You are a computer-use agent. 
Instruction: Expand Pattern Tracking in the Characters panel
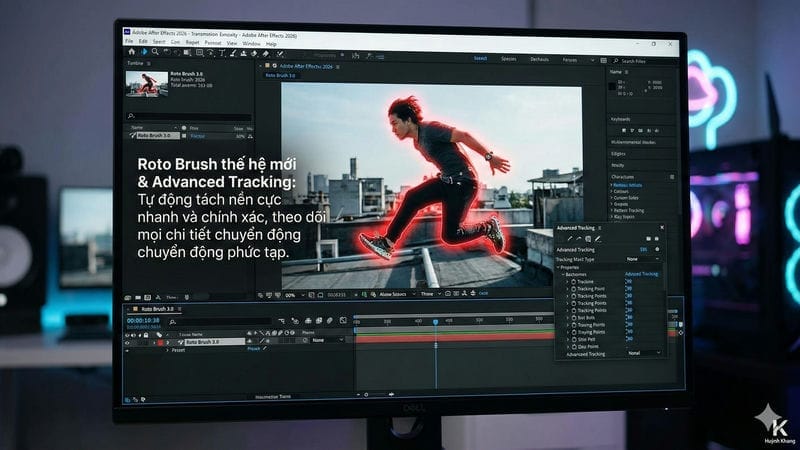(x=611, y=210)
